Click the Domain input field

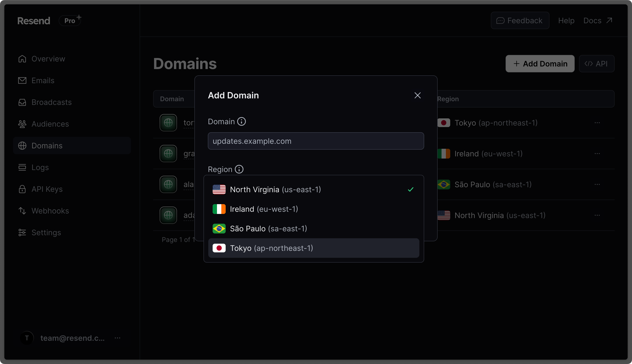pos(316,141)
